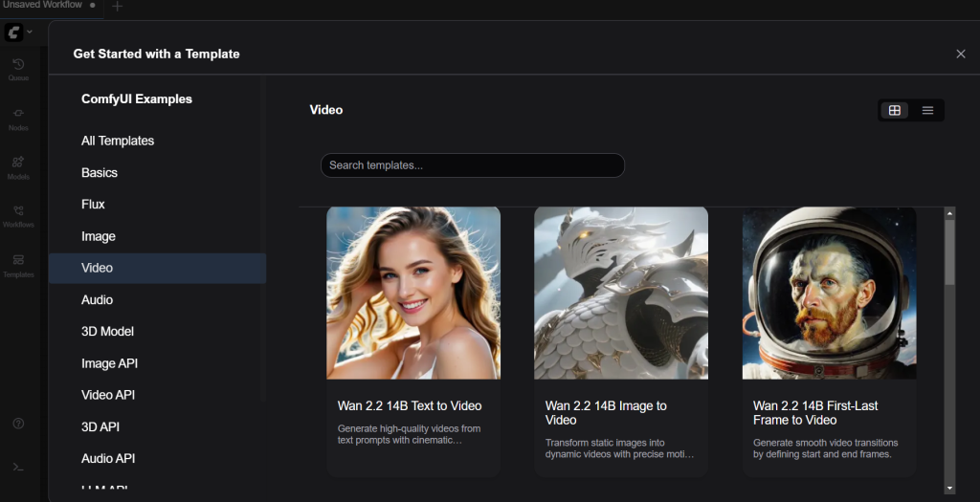Screen dimensions: 980x502
Task: Select the Image API category
Action: pos(158,363)
